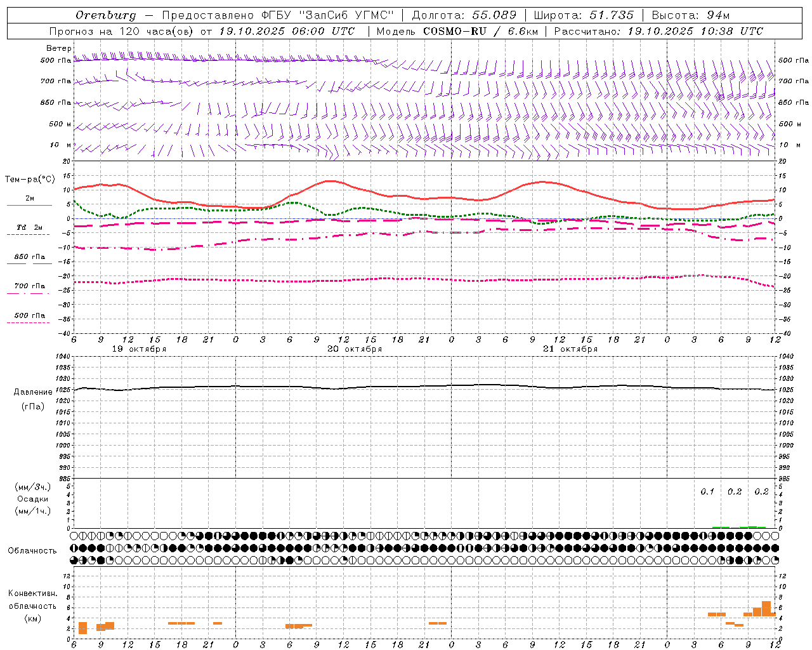This screenshot has width=812, height=650.
Task: Click the 'Давление' pressure label
Action: [x=33, y=392]
